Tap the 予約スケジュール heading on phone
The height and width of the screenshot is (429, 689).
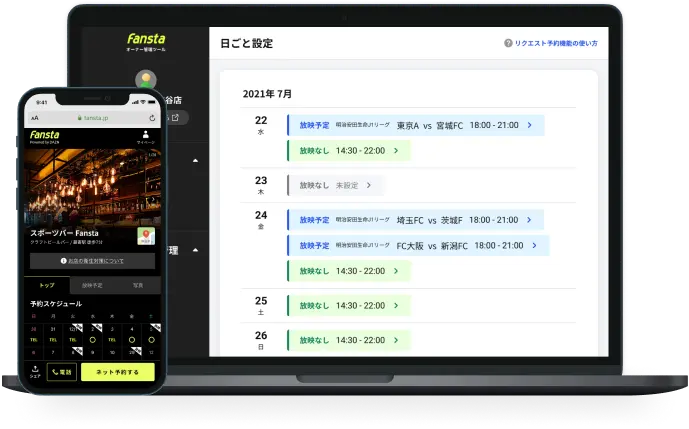(56, 304)
